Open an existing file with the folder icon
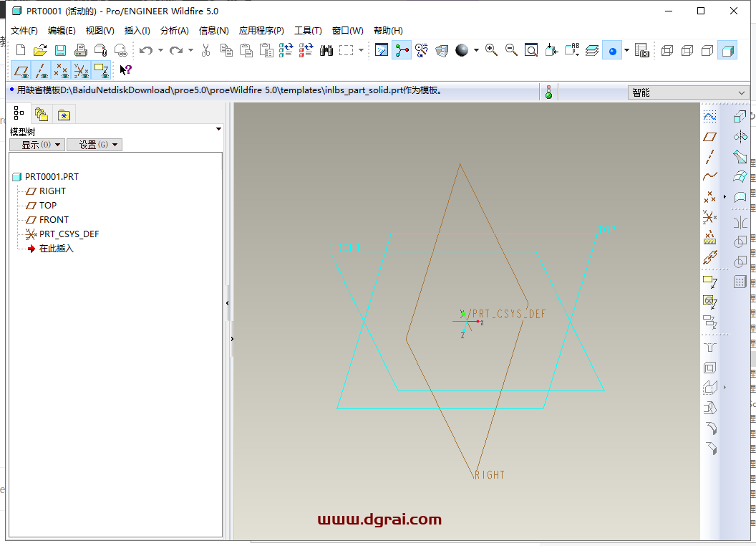Viewport: 756px width, 546px height. point(41,50)
